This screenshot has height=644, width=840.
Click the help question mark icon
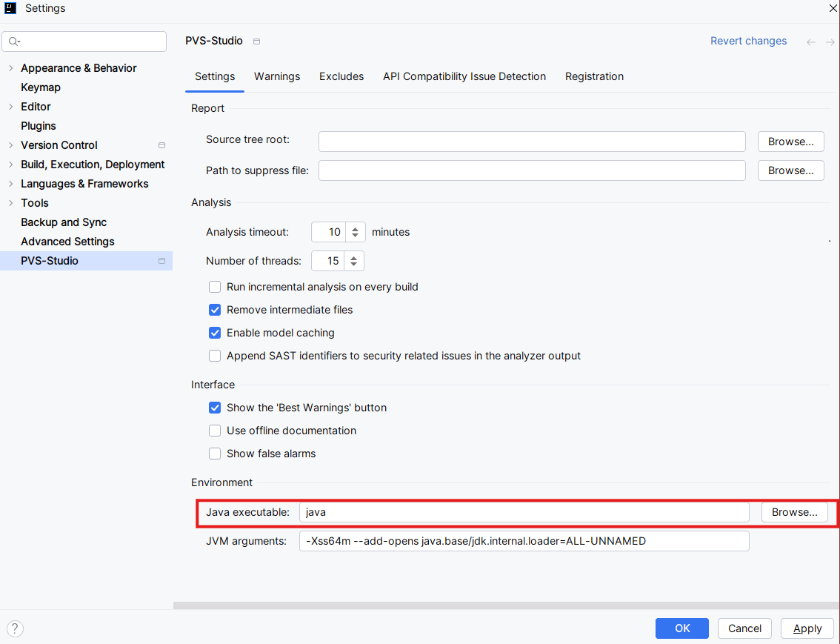click(x=15, y=628)
